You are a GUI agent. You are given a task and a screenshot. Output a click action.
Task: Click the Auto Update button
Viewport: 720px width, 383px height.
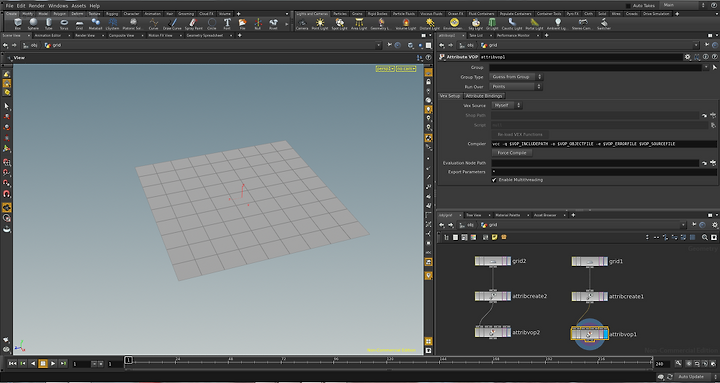coord(691,377)
